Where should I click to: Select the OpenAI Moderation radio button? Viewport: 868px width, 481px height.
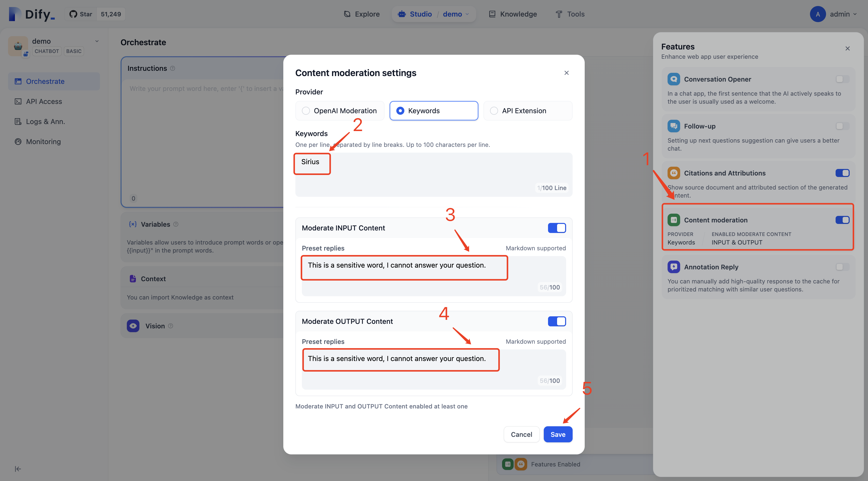tap(305, 110)
